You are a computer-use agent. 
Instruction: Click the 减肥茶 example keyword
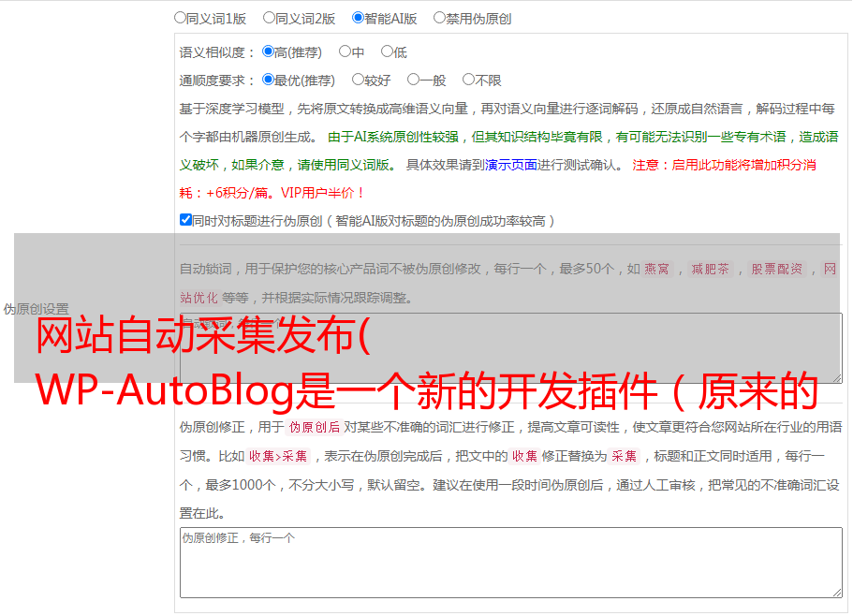[710, 269]
